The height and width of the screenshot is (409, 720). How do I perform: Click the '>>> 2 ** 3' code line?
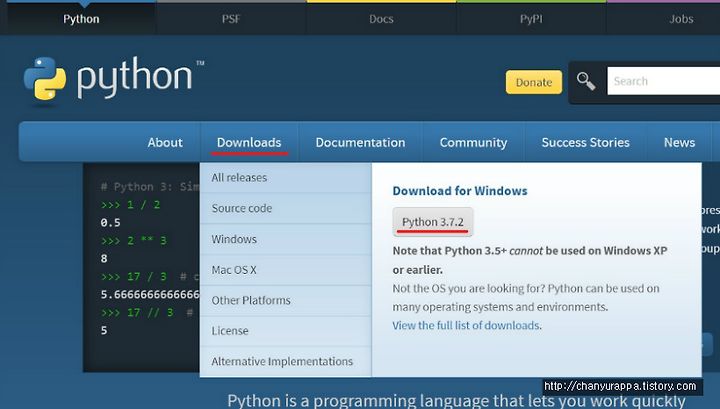click(134, 241)
